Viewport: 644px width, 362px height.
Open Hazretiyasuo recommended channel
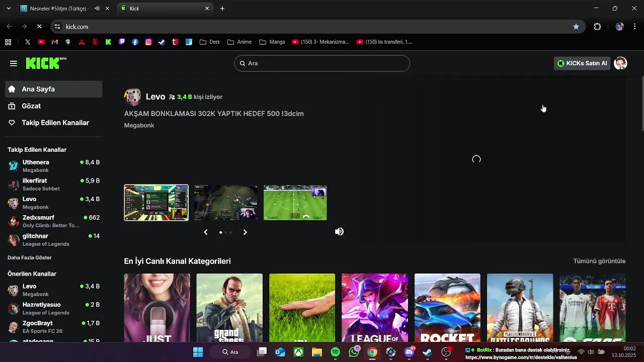point(54,308)
